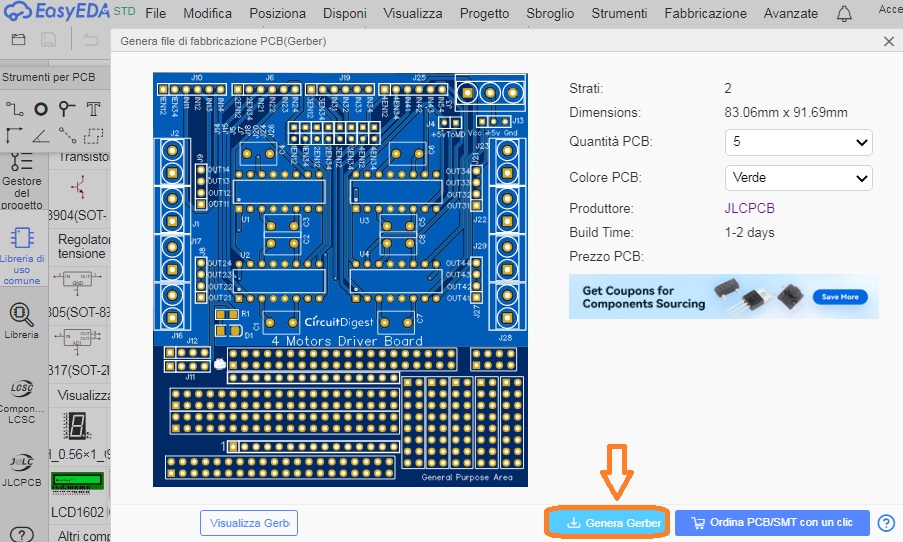Click the Regolatori tensione category label

tap(84, 246)
